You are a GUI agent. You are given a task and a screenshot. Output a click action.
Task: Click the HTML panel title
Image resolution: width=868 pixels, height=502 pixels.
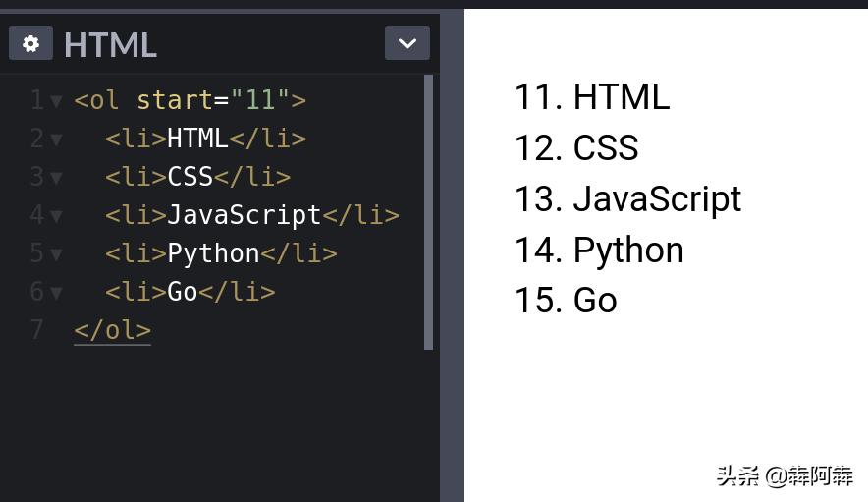110,44
